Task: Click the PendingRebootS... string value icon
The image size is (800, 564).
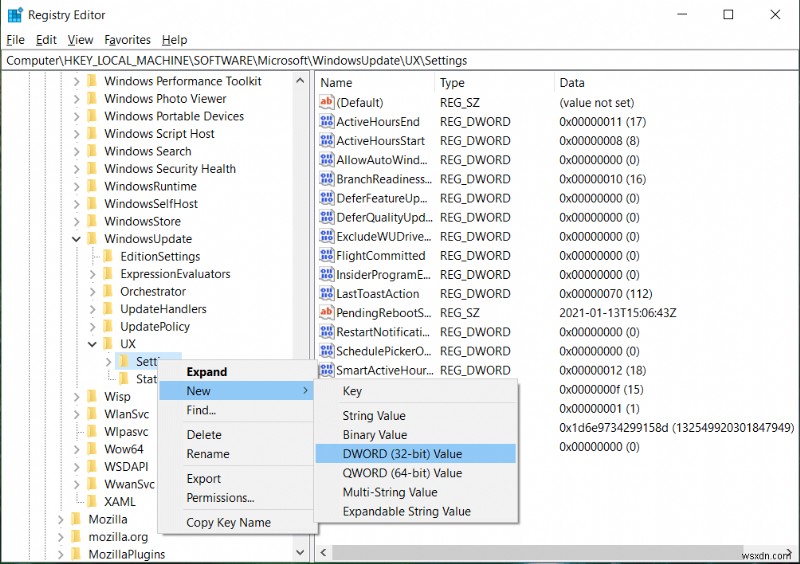Action: coord(327,312)
